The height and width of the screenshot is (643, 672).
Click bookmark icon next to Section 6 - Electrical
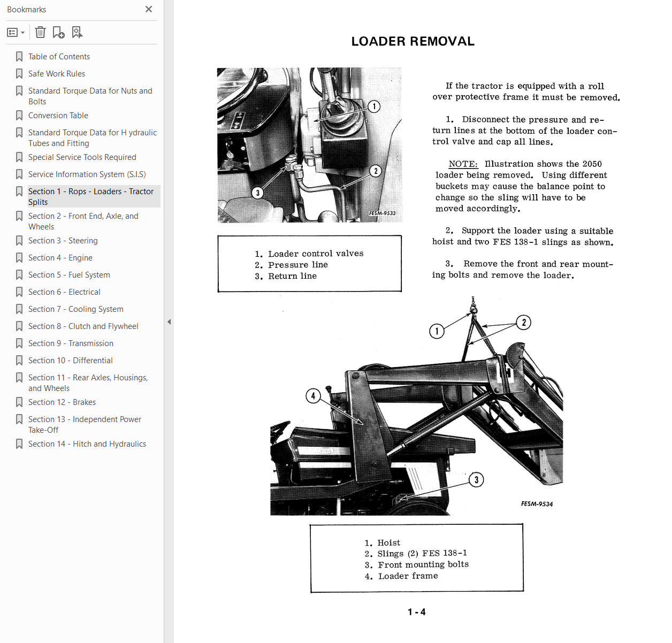click(19, 292)
